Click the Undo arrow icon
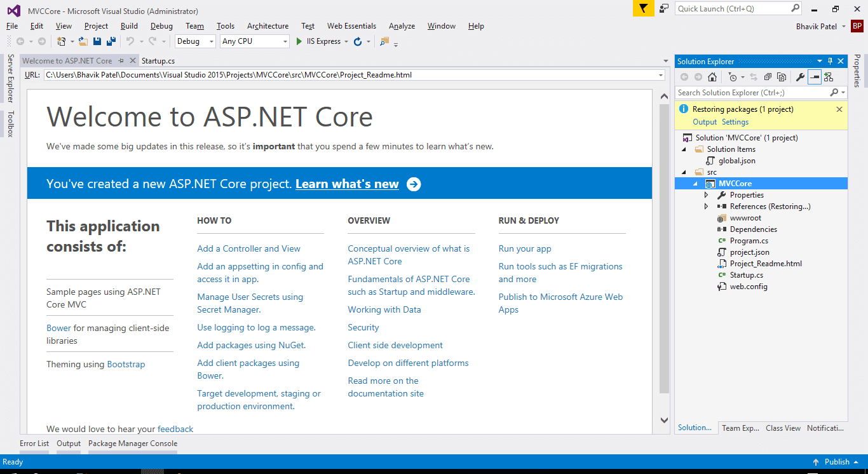Screen dimensions: 868x474 (130, 41)
